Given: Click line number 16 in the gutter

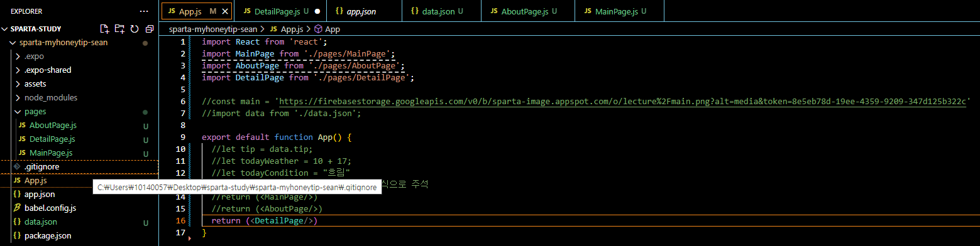Looking at the screenshot, I should click(x=180, y=221).
